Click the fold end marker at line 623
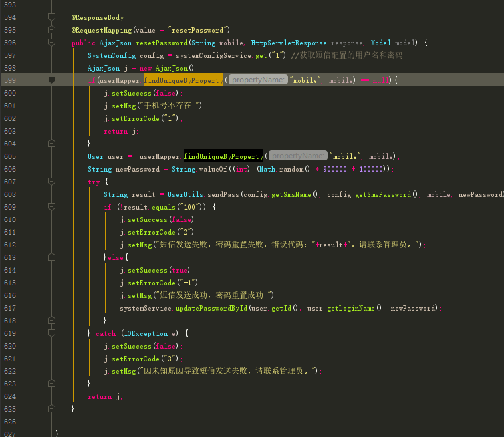This screenshot has width=504, height=437. pos(51,384)
